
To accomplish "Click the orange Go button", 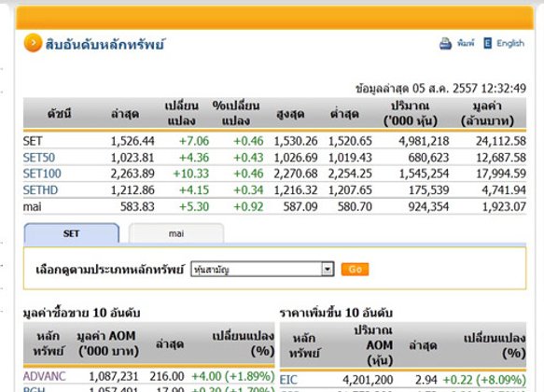I will [x=355, y=269].
